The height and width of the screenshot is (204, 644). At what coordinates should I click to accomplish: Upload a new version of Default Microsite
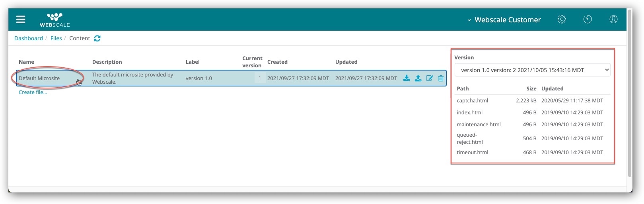click(418, 78)
